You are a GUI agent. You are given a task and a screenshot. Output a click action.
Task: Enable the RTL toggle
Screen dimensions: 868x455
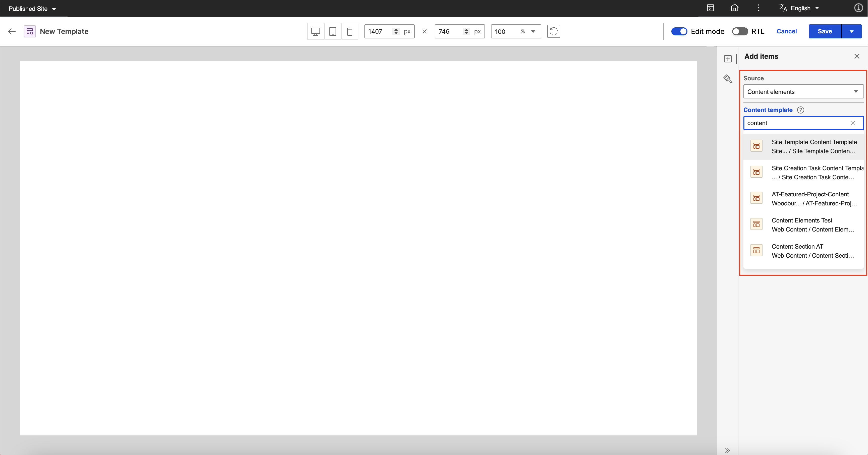tap(740, 32)
